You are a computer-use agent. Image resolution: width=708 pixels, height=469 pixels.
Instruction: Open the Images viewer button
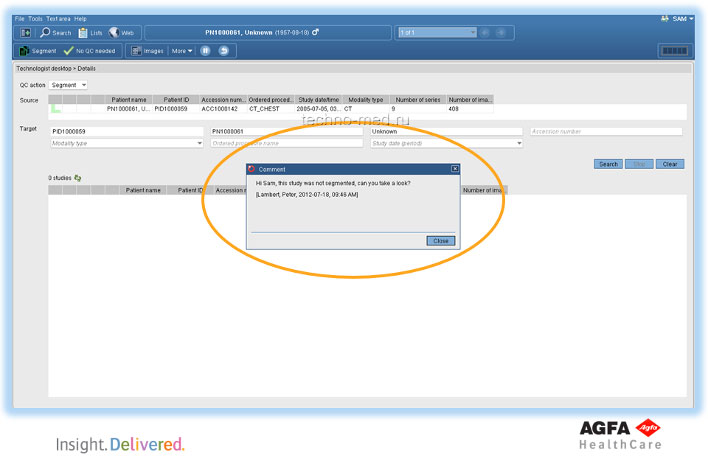pyautogui.click(x=147, y=51)
